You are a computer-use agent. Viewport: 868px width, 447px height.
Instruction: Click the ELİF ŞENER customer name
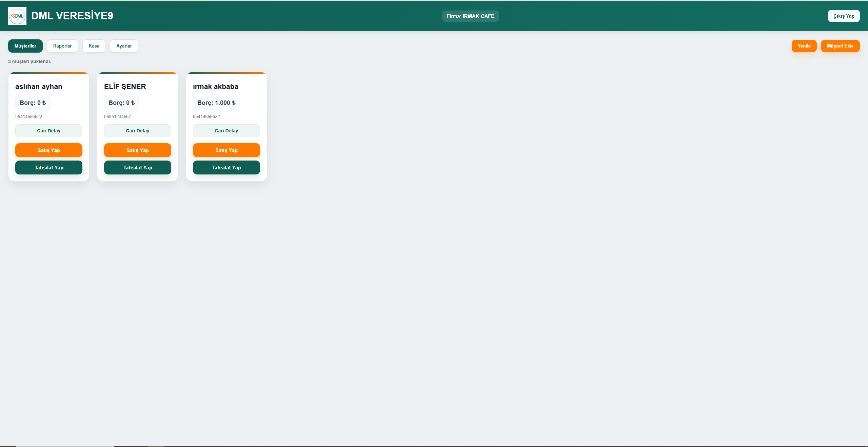(125, 87)
